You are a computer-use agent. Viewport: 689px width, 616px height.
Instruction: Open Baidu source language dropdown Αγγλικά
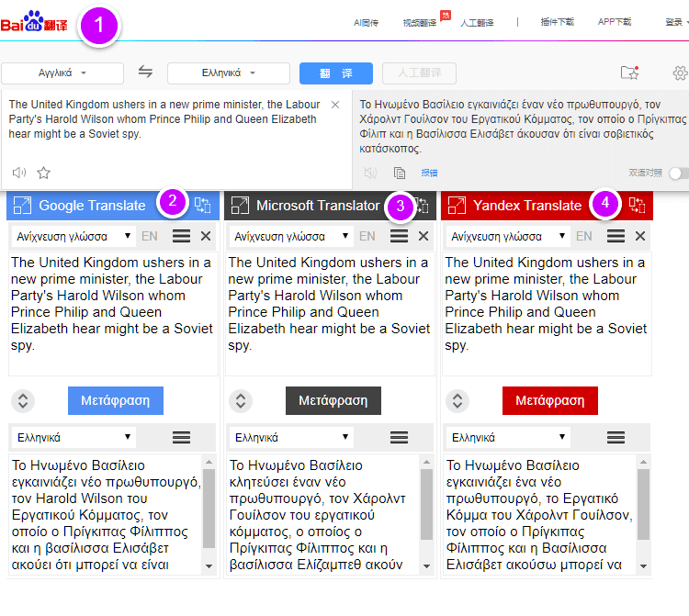(62, 73)
